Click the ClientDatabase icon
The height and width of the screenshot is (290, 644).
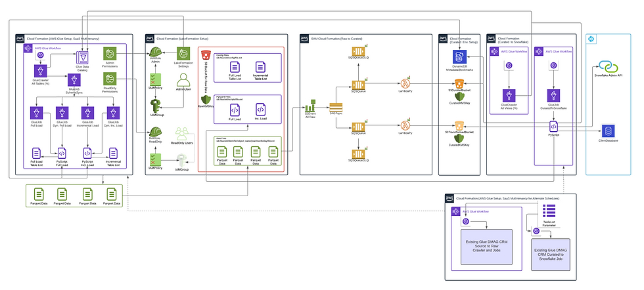(x=608, y=131)
